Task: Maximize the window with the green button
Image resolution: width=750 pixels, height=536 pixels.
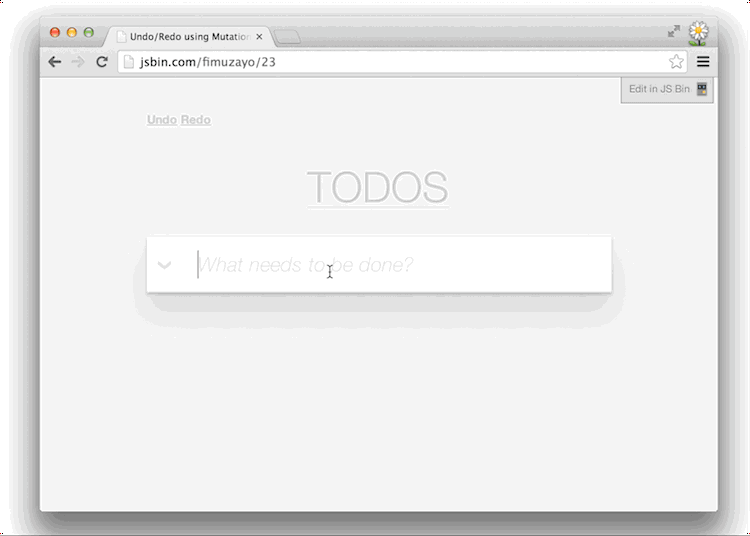Action: coord(89,33)
